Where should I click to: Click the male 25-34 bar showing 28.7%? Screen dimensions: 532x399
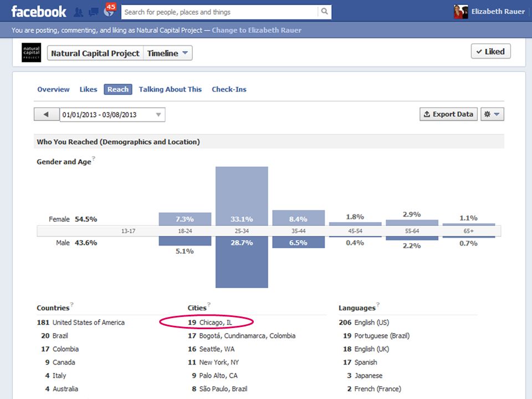tap(242, 262)
